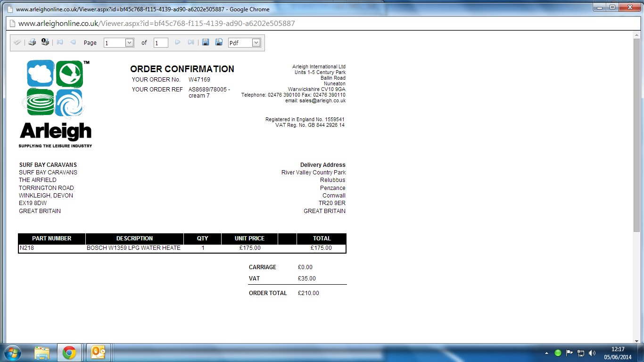Go to the first page
The image size is (644, 362).
pyautogui.click(x=60, y=42)
